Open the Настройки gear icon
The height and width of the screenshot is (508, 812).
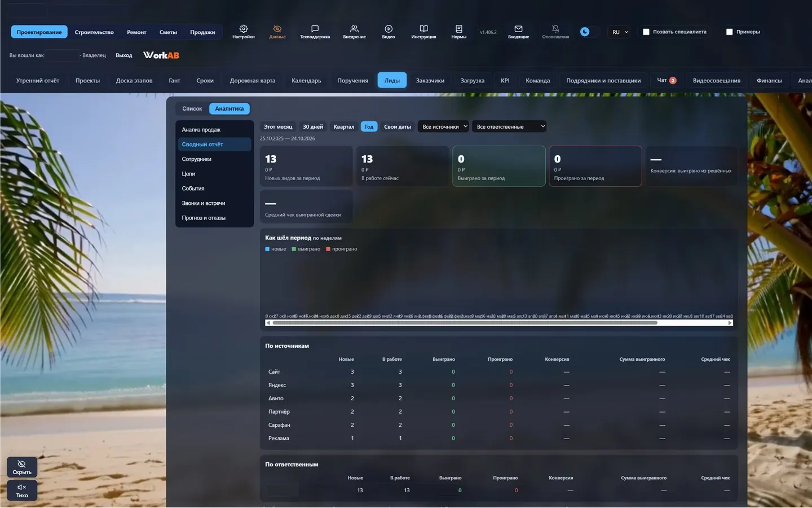(x=244, y=29)
